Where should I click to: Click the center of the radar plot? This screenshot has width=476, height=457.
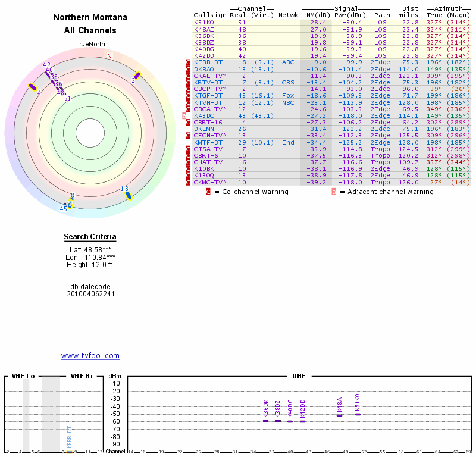pos(90,133)
